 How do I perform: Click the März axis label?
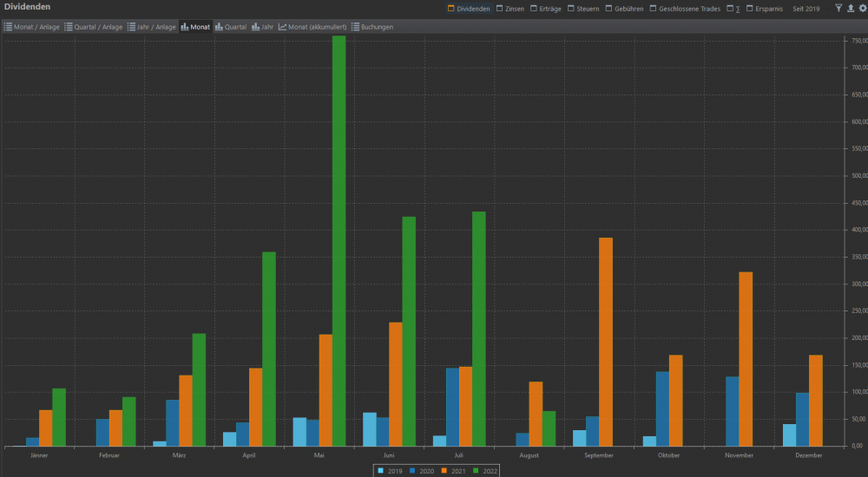tap(179, 455)
